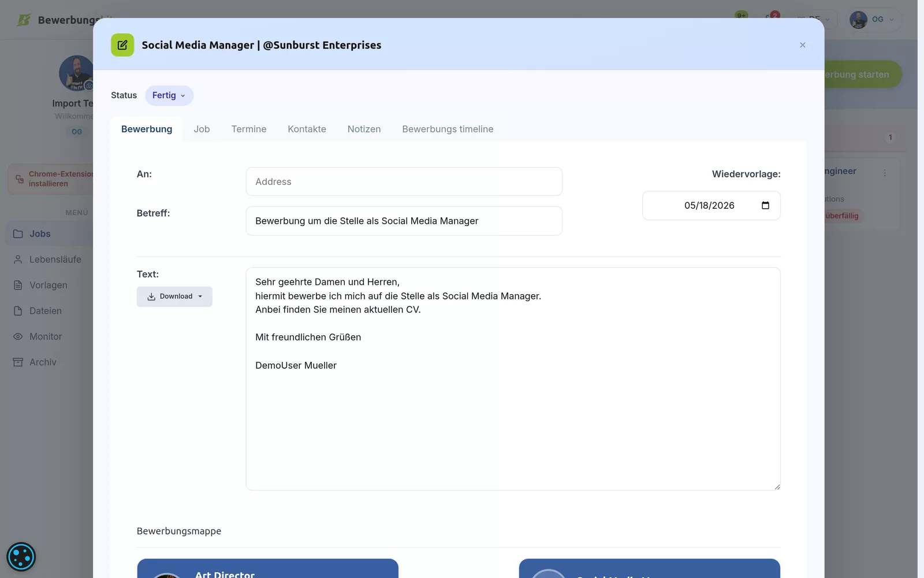Open the cookie settings icon
The height and width of the screenshot is (578, 924).
coord(21,557)
